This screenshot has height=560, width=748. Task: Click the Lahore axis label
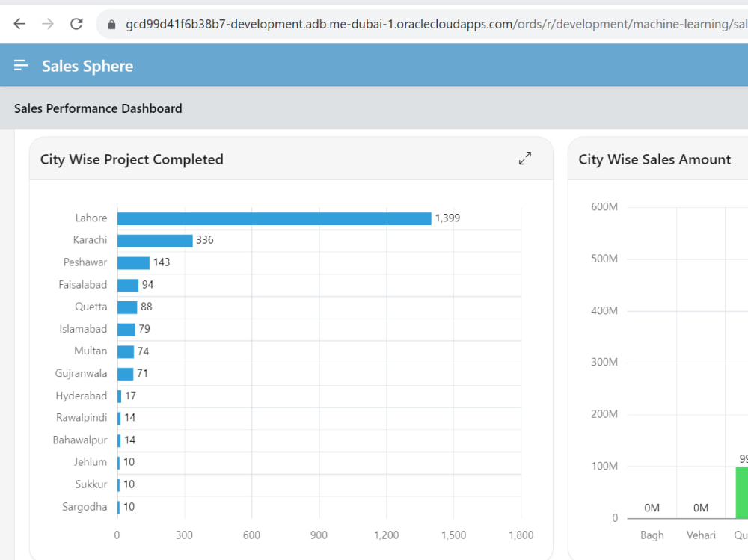(x=91, y=218)
